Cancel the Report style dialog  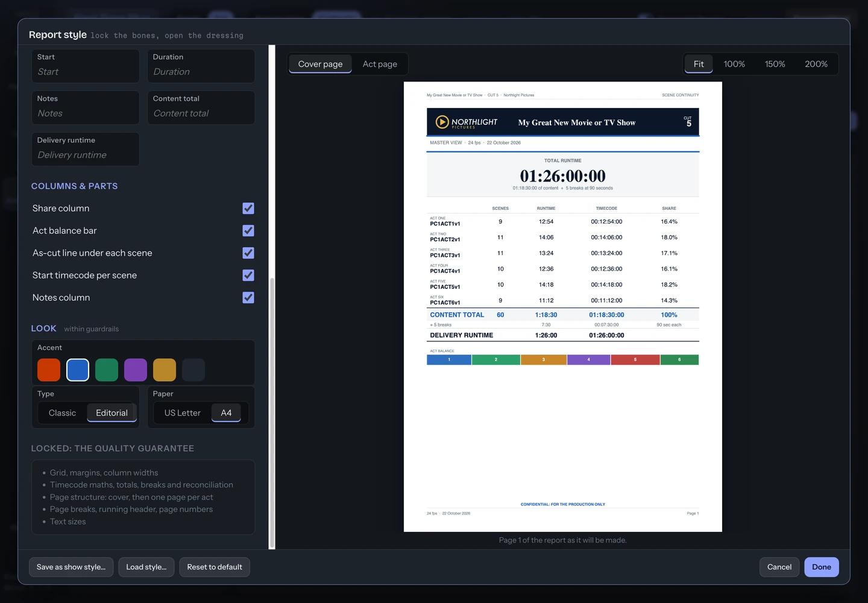point(779,567)
